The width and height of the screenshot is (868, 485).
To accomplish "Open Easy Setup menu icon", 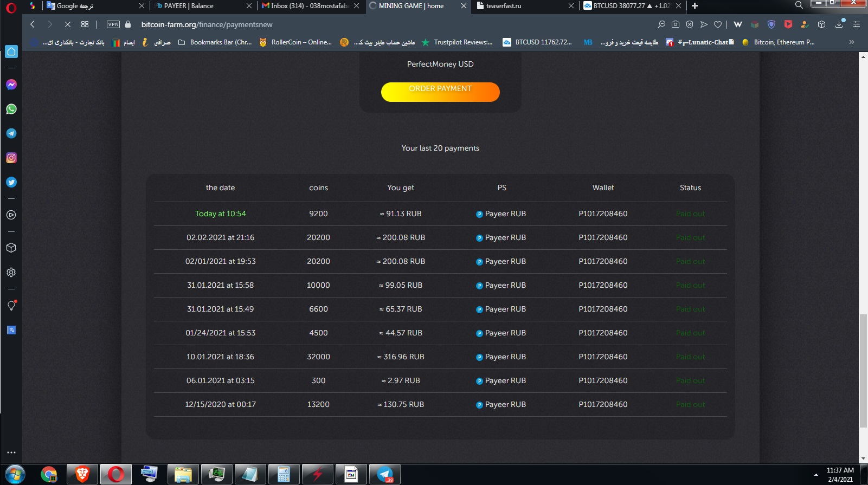I will 857,24.
